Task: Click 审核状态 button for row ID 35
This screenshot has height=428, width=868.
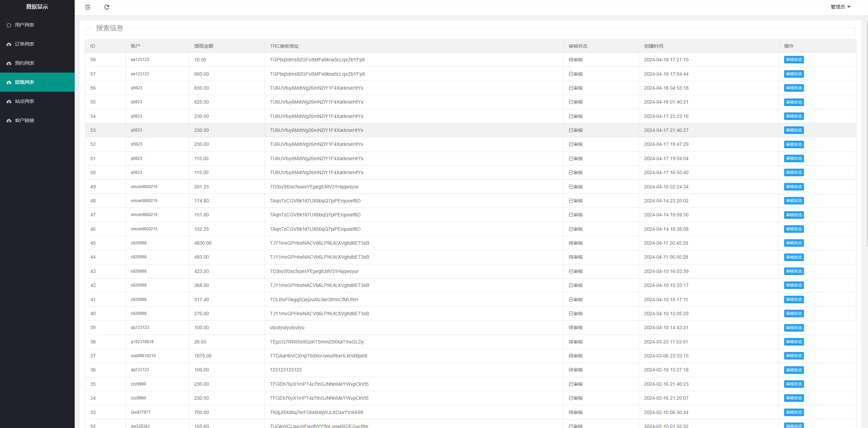Action: 794,384
